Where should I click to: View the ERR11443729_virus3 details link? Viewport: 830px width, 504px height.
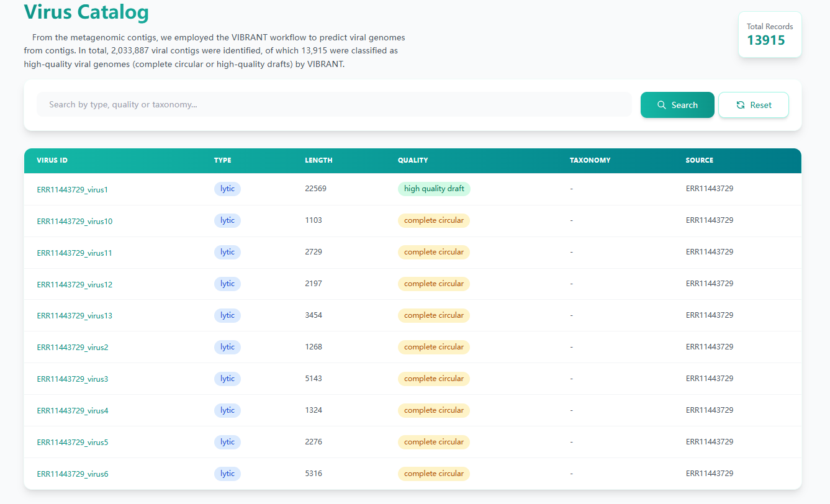coord(72,379)
